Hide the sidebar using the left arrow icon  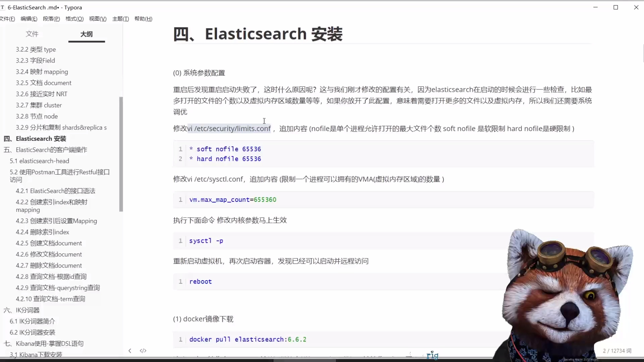(129, 351)
